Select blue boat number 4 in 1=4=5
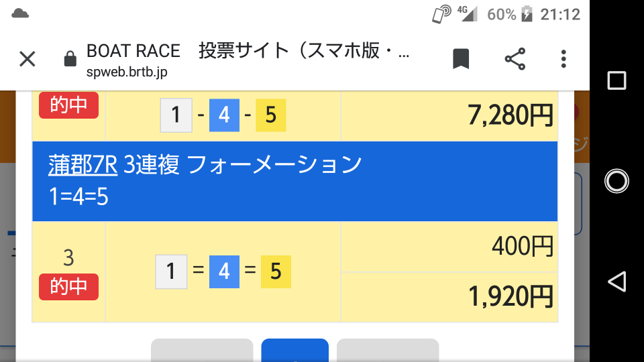 pyautogui.click(x=224, y=271)
